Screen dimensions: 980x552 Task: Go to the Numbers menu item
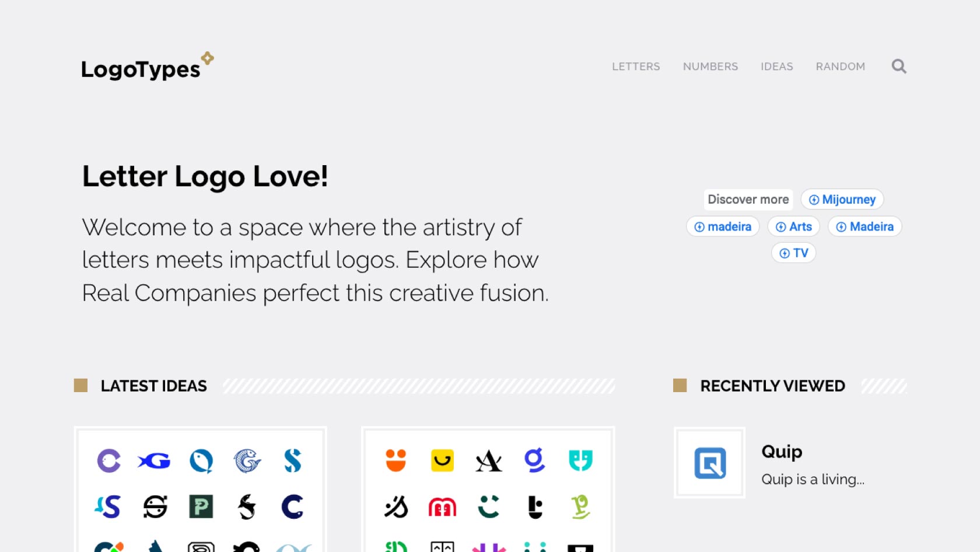(710, 67)
